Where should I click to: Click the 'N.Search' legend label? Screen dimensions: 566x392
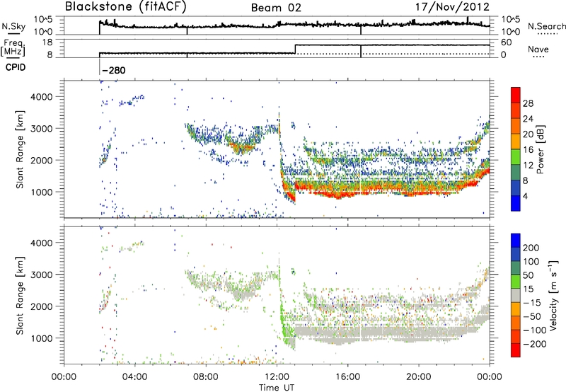[546, 26]
